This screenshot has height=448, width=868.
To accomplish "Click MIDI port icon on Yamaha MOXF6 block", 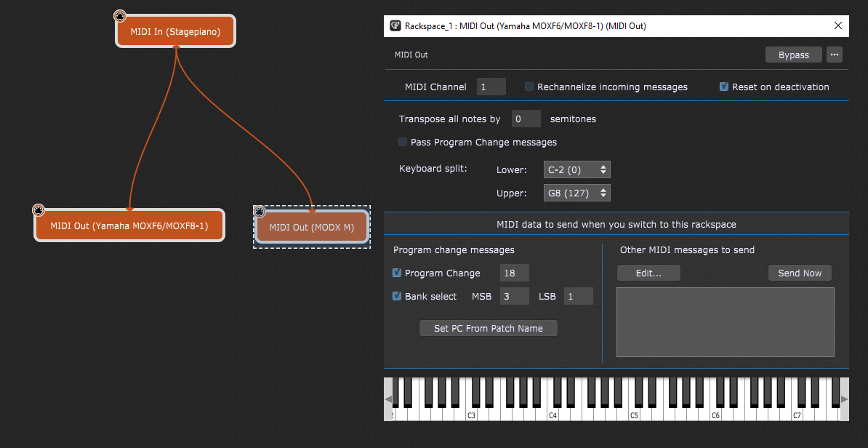I will click(x=39, y=210).
